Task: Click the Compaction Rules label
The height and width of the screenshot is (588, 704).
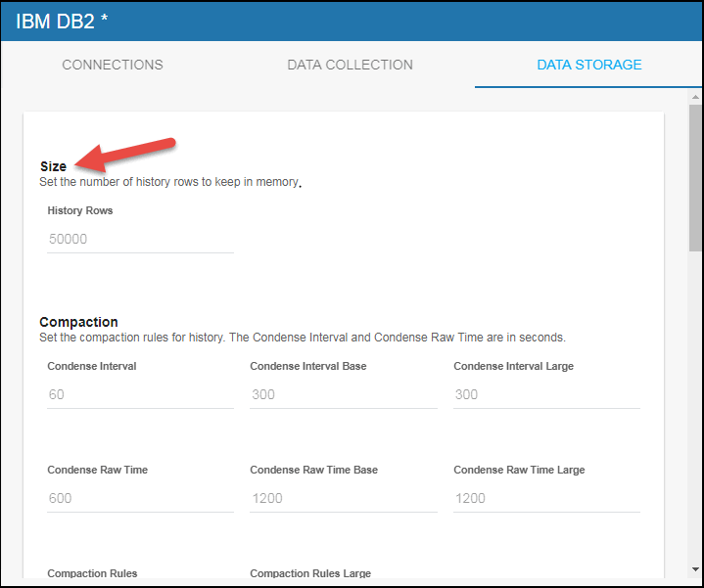Action: (x=92, y=573)
